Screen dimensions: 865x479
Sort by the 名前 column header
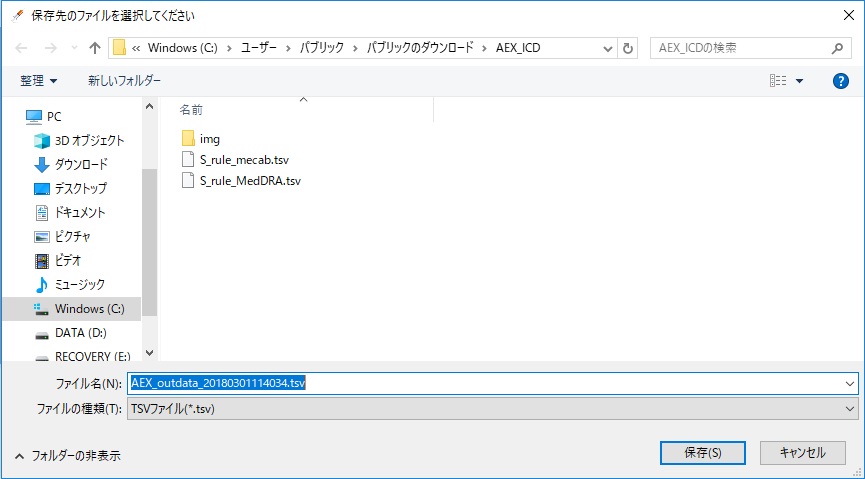click(x=191, y=110)
